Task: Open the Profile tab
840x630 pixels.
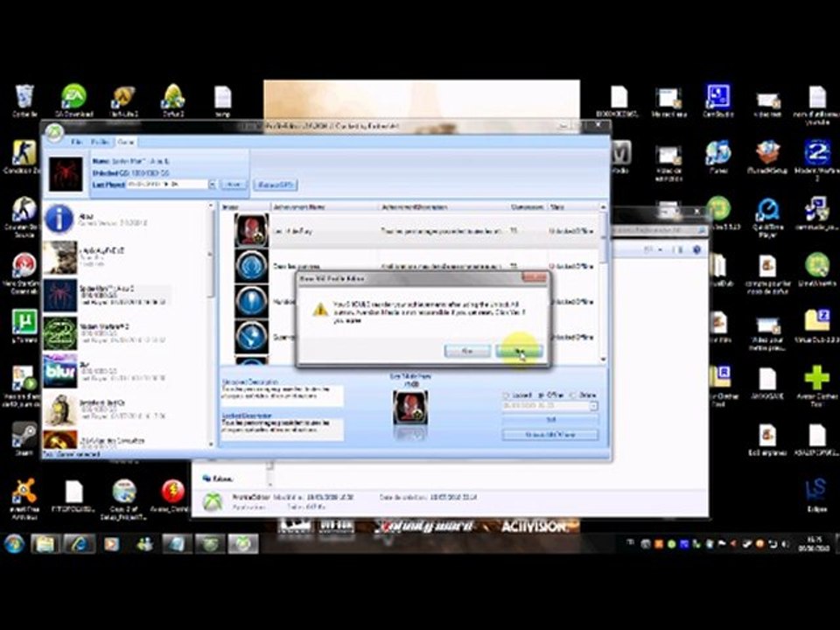Action: click(100, 142)
